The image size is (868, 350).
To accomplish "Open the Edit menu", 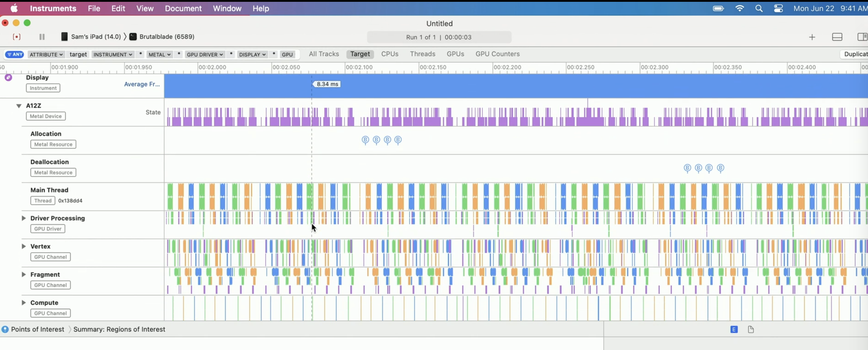I will pos(118,8).
